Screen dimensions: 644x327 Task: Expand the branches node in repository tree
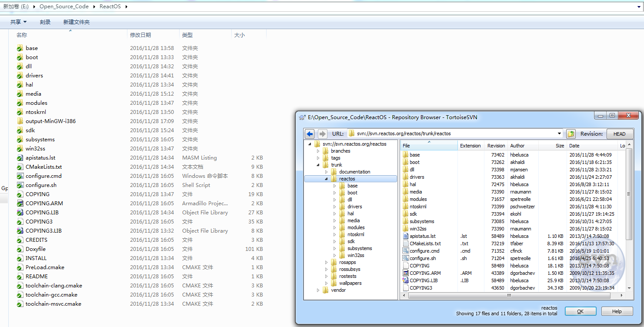coord(318,151)
